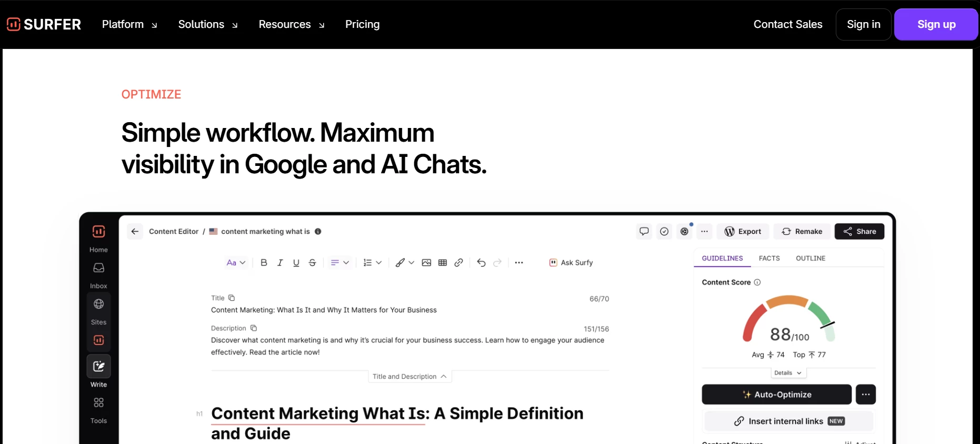The width and height of the screenshot is (980, 444).
Task: Insert an image with the image icon
Action: coord(426,262)
